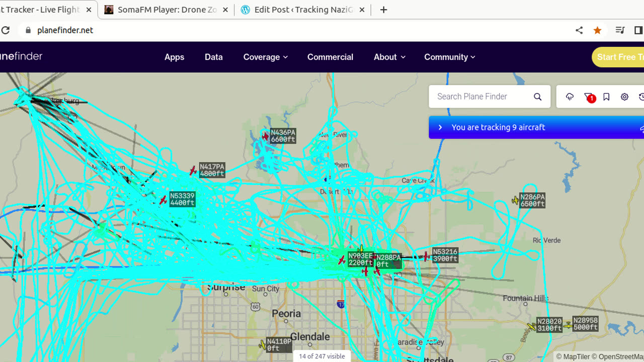Click the Start Free Trial button
This screenshot has width=644, height=362.
point(618,57)
